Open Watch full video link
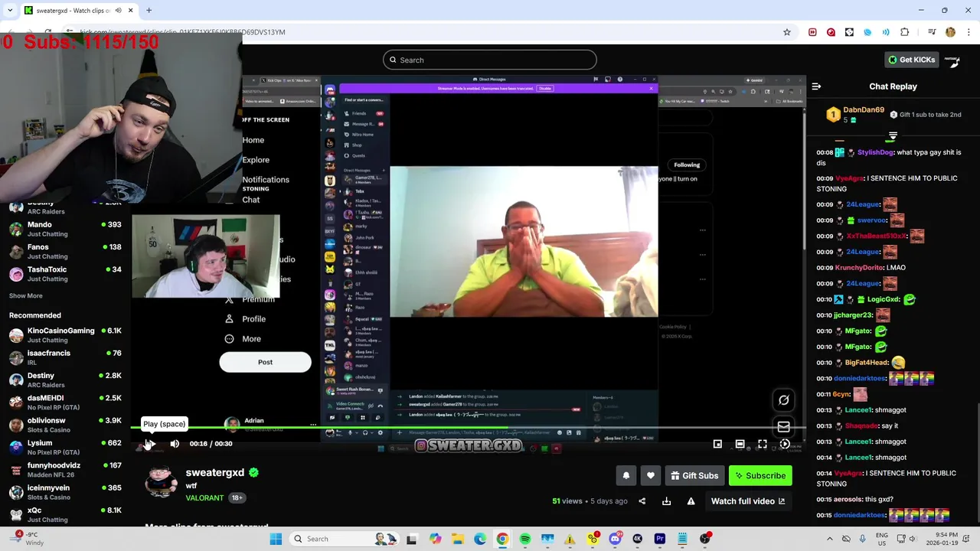This screenshot has height=551, width=980. 748,501
